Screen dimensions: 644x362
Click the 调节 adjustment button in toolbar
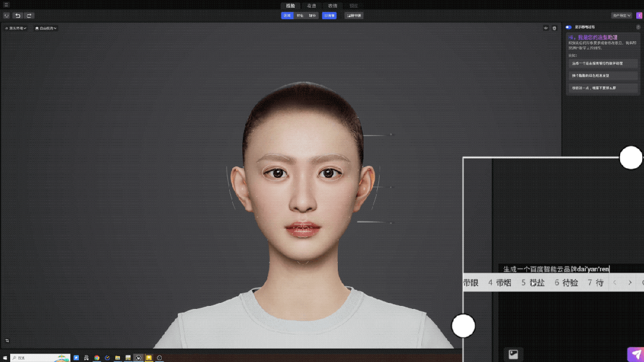[313, 16]
